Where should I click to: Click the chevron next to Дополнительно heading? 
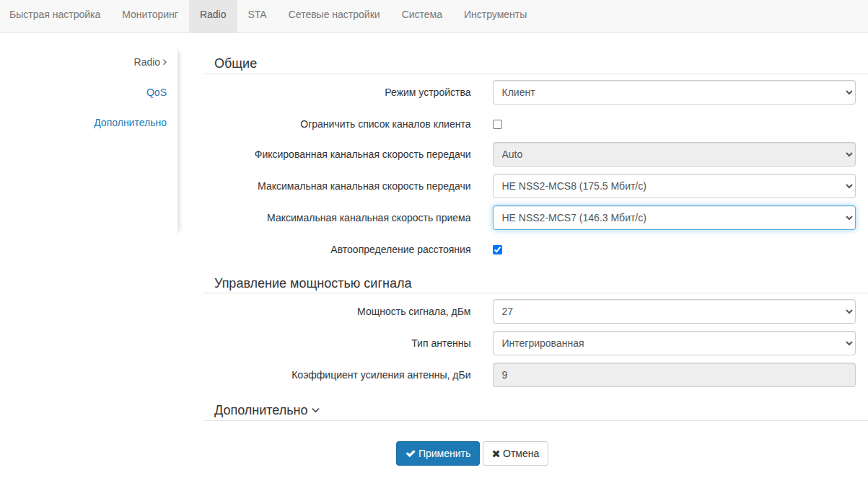[315, 411]
